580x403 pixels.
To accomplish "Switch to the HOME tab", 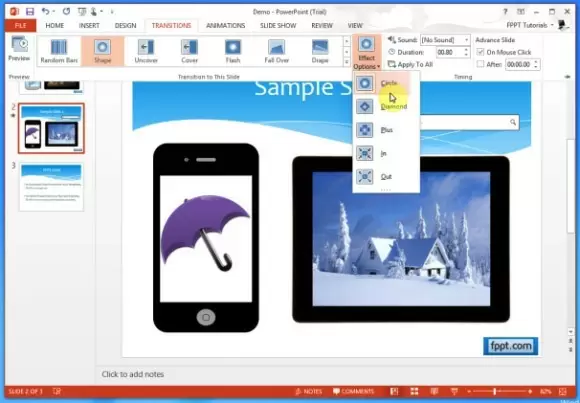I will (55, 26).
